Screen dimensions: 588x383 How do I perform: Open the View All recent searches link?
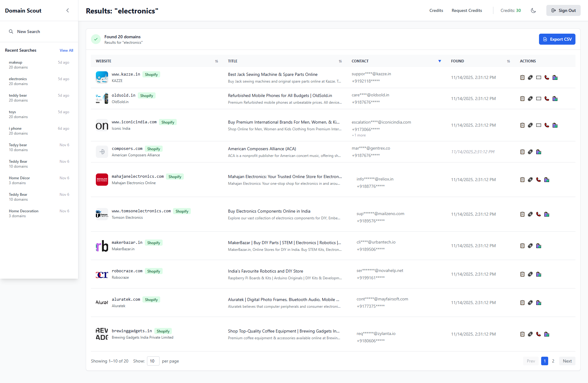click(x=66, y=50)
